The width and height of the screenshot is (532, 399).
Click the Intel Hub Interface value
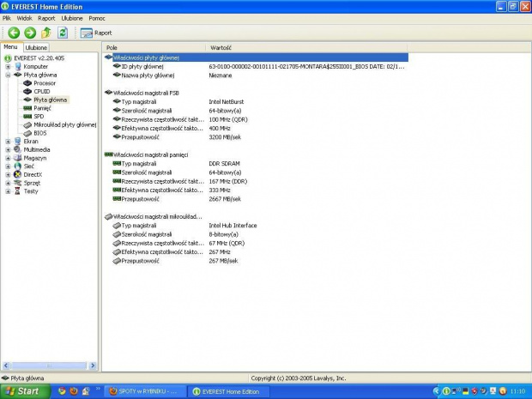click(x=233, y=226)
